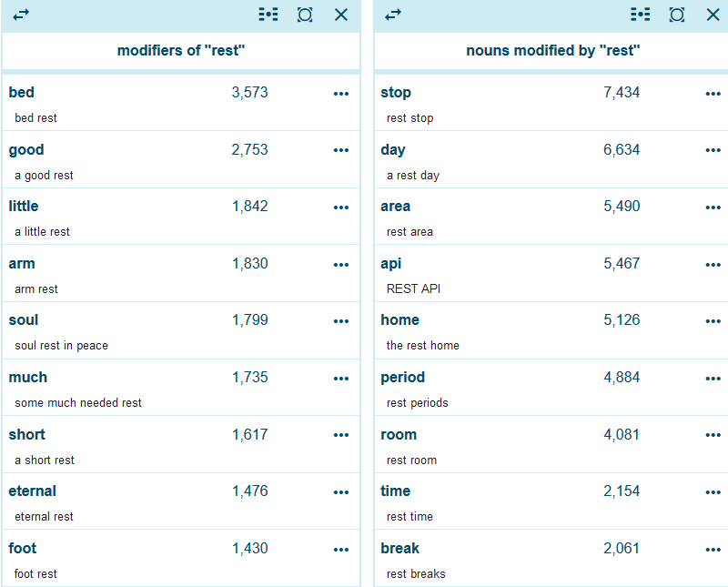Open options menu for the collocate "good"

[x=341, y=151]
